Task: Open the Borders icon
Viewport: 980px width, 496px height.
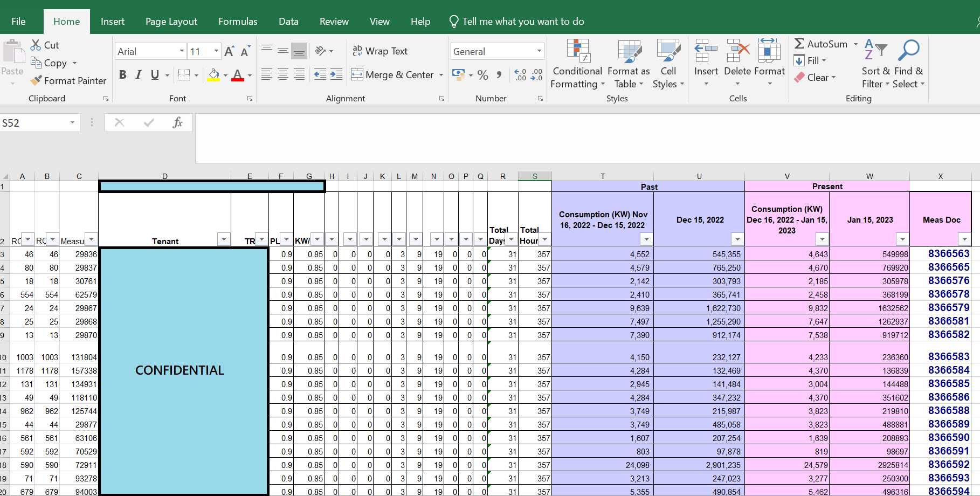Action: pos(184,75)
